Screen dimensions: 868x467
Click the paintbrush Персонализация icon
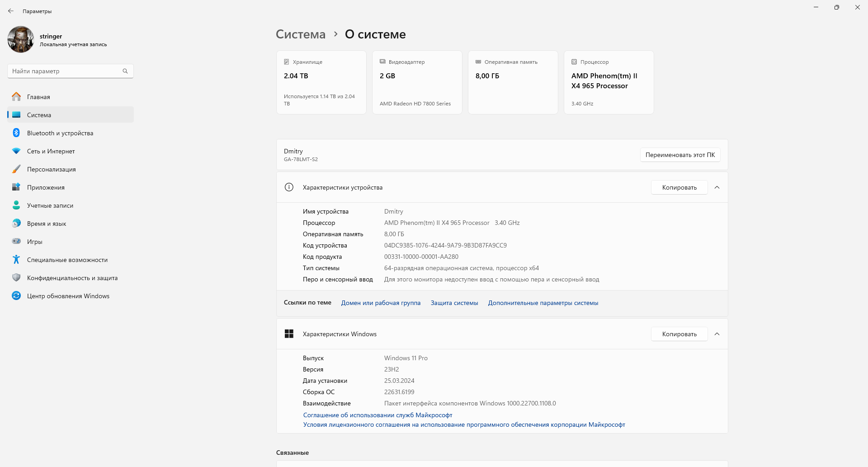click(x=16, y=169)
